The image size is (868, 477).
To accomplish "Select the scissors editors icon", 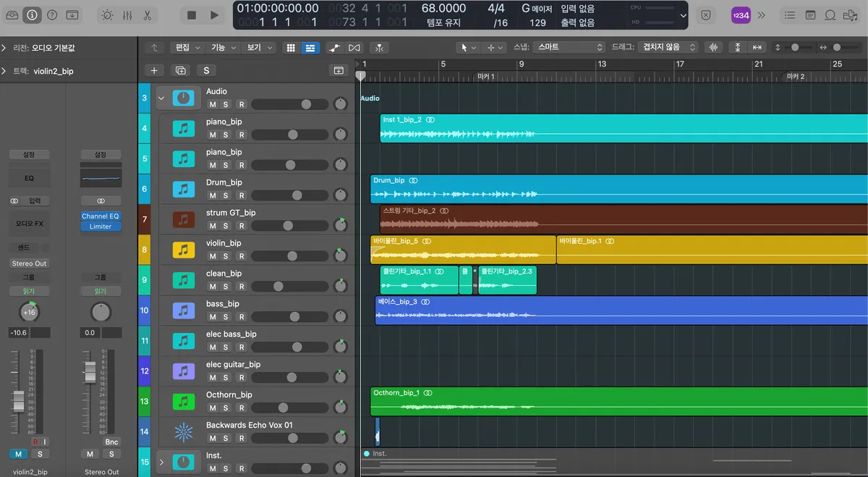I will point(148,14).
